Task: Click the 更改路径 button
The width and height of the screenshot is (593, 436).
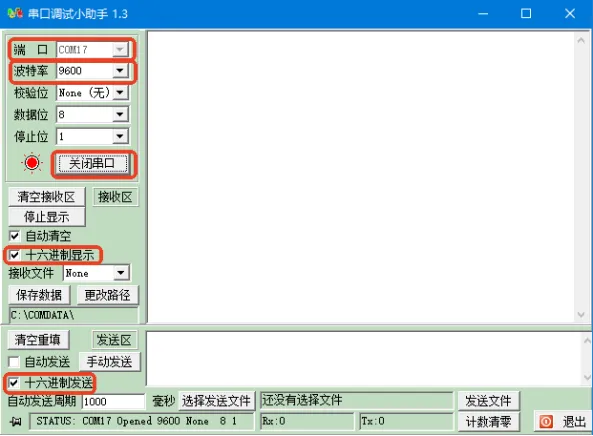Action: pyautogui.click(x=108, y=295)
